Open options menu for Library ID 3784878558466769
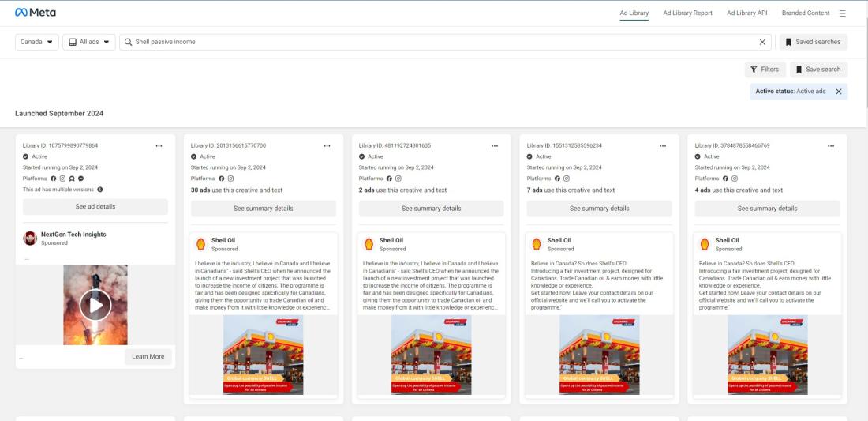Image resolution: width=868 pixels, height=421 pixels. pyautogui.click(x=831, y=145)
